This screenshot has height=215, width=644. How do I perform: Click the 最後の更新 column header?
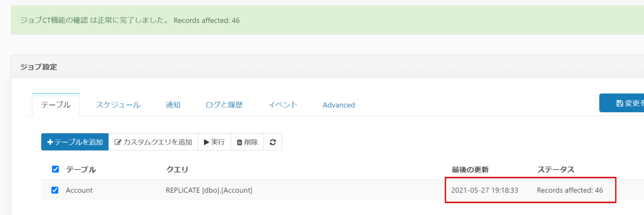point(470,170)
